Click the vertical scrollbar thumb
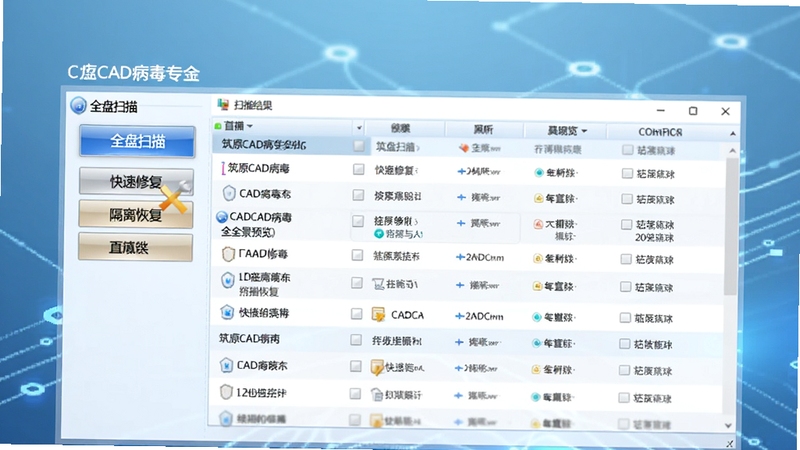800x450 pixels. click(x=731, y=226)
